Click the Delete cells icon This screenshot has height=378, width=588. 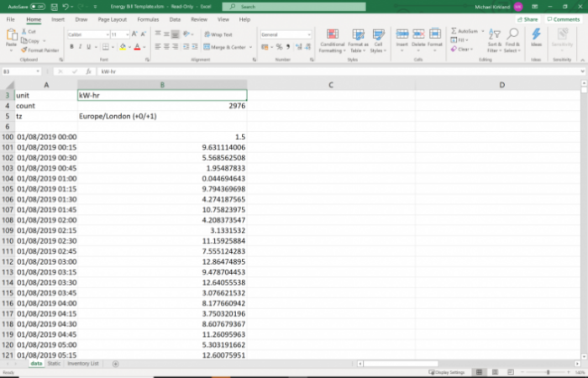[x=418, y=34]
